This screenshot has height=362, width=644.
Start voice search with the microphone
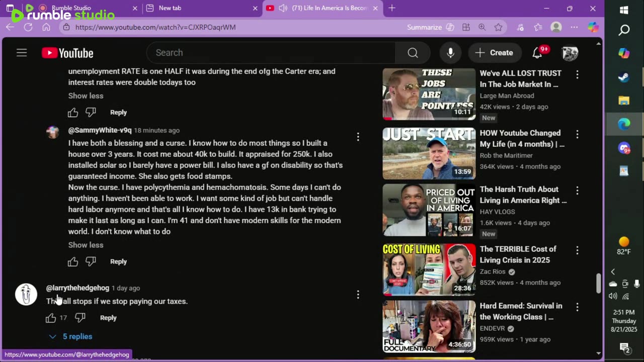[450, 53]
